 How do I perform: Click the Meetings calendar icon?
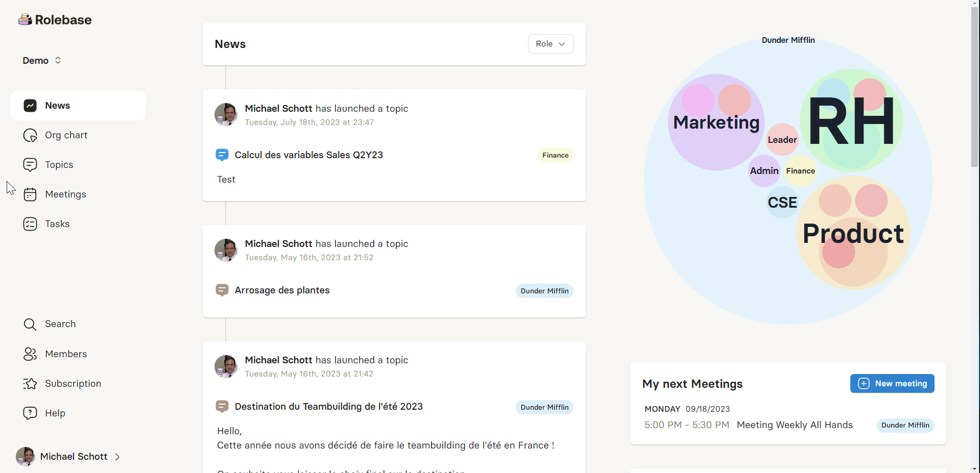30,194
